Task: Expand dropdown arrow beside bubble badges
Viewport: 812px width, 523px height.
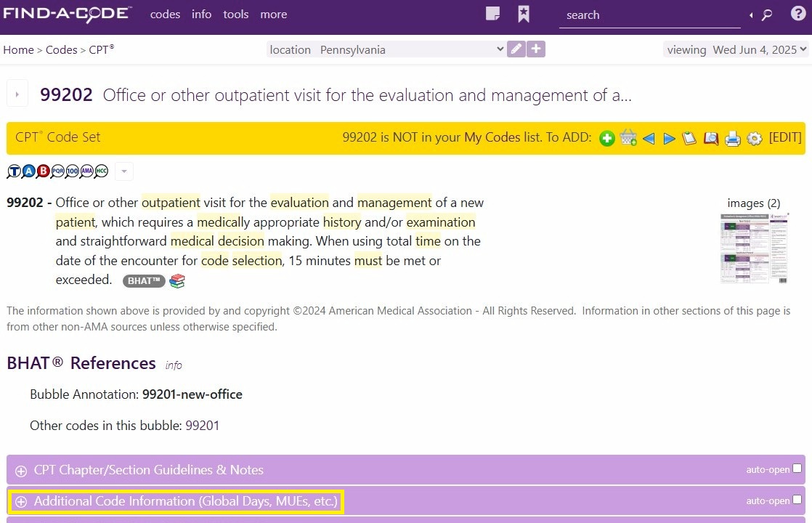Action: (x=123, y=171)
